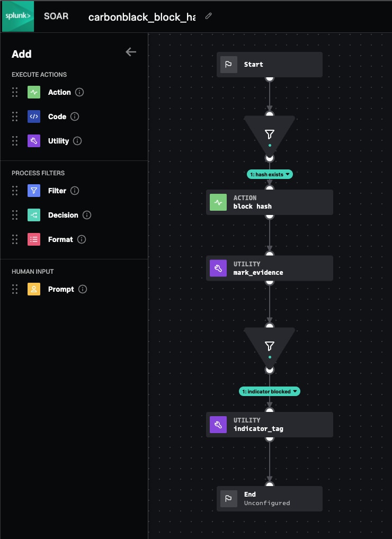Select the blue Code block icon
The height and width of the screenshot is (539, 392).
[34, 116]
